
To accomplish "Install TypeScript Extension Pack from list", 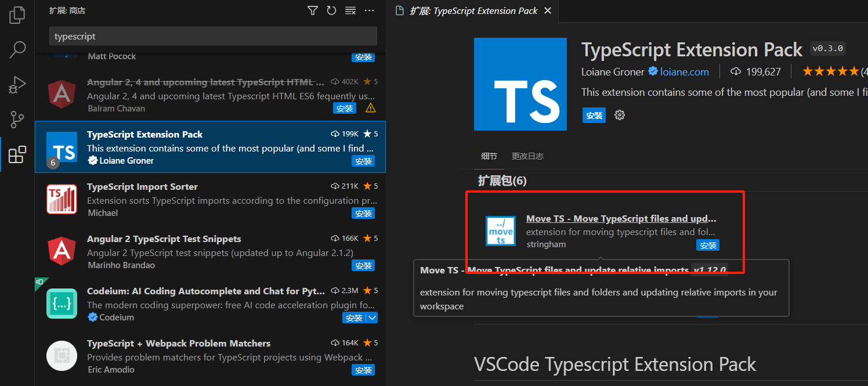I will [363, 161].
